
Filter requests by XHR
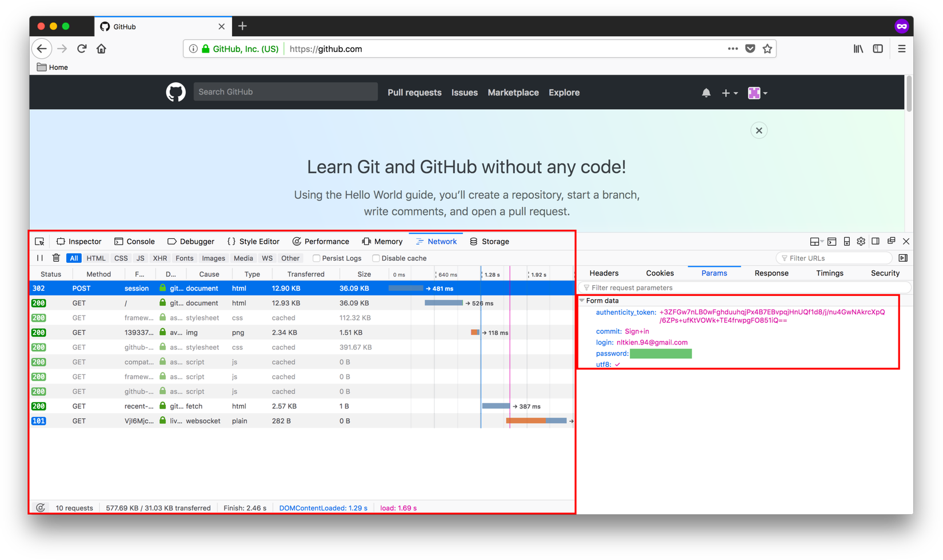tap(160, 258)
